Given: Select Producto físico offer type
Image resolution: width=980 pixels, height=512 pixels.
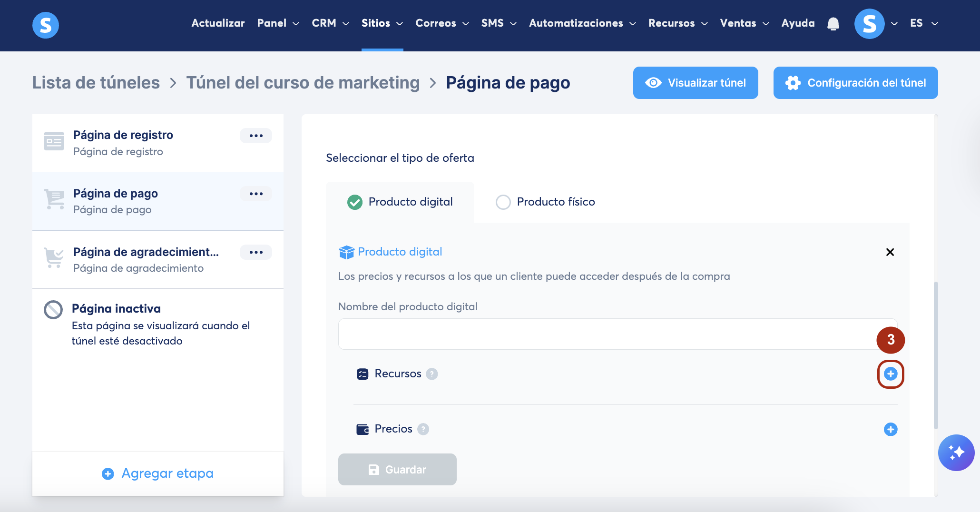Looking at the screenshot, I should pos(545,202).
